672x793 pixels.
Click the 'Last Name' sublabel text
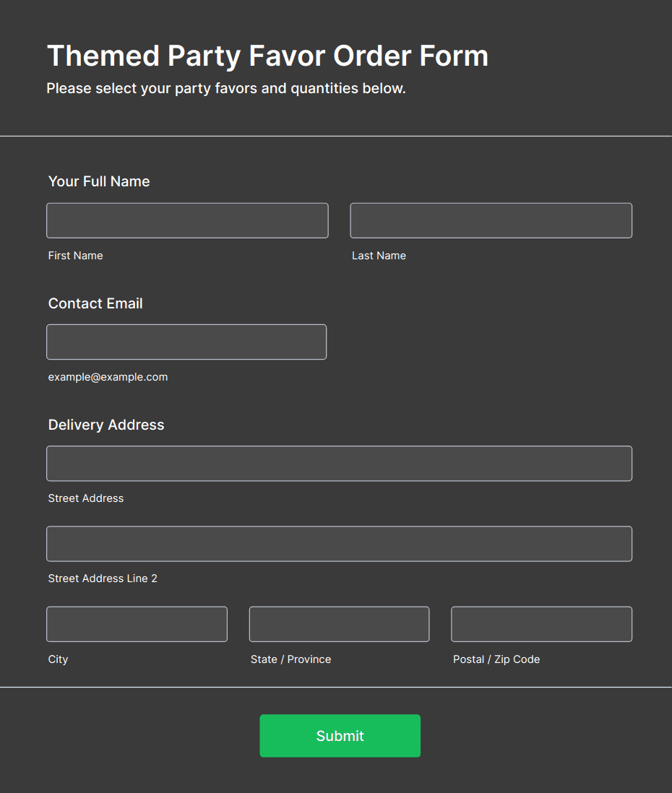pyautogui.click(x=379, y=256)
